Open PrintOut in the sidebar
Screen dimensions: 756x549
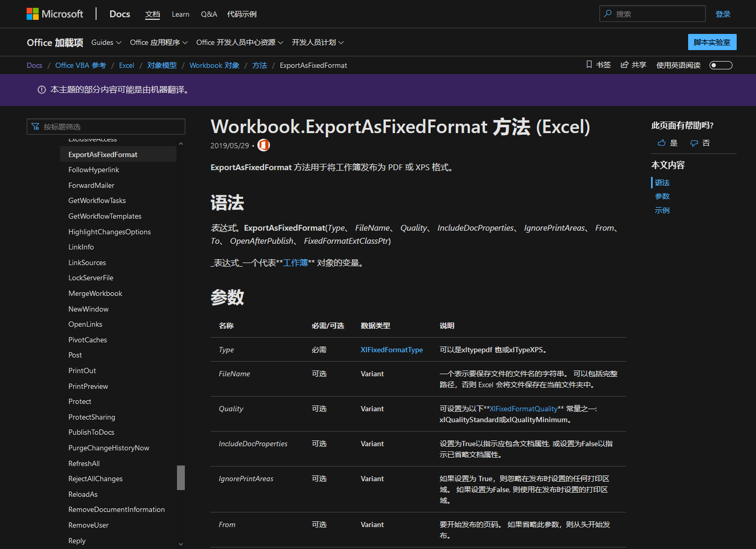pyautogui.click(x=82, y=371)
